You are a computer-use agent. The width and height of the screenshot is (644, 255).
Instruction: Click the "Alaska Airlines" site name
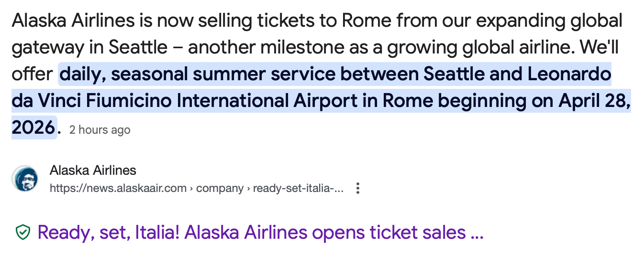click(x=93, y=170)
